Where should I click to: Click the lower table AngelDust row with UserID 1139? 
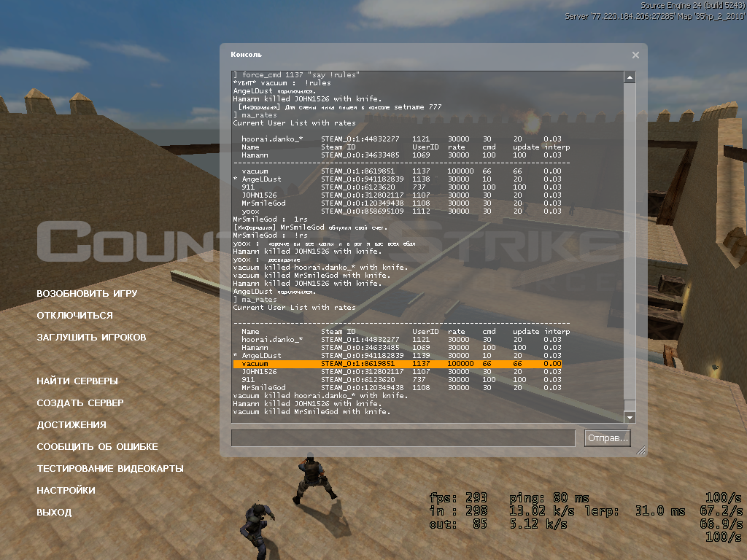[x=398, y=356]
